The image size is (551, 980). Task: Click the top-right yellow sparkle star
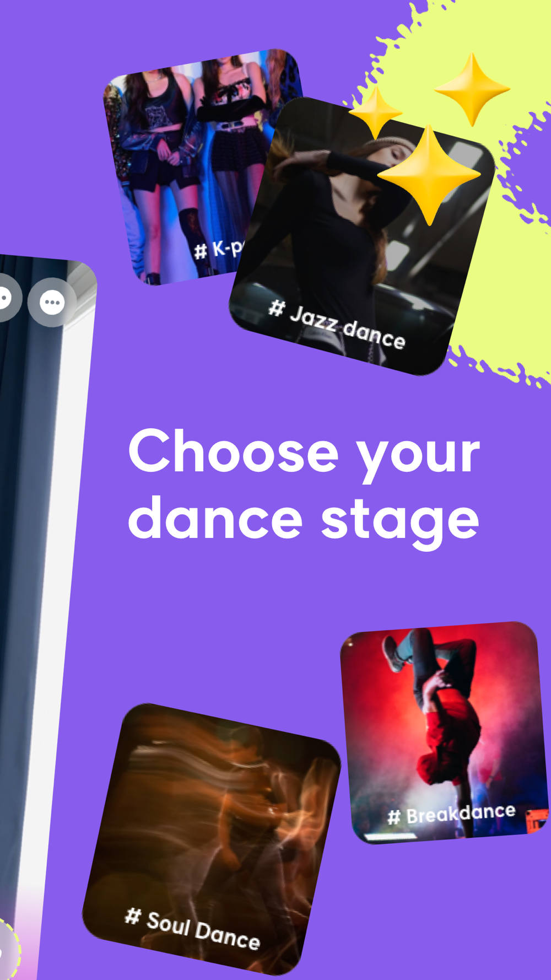[x=472, y=89]
